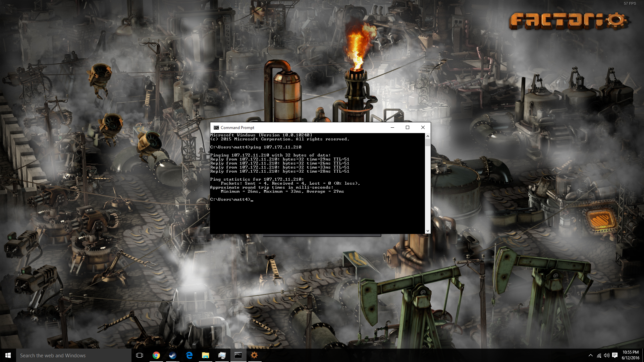Click the 'Ping statistics for 107.172.11.210' line

257,179
